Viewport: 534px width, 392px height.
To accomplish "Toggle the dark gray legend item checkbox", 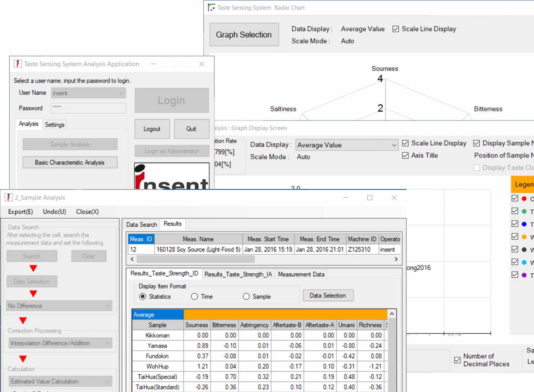I will coord(515,249).
